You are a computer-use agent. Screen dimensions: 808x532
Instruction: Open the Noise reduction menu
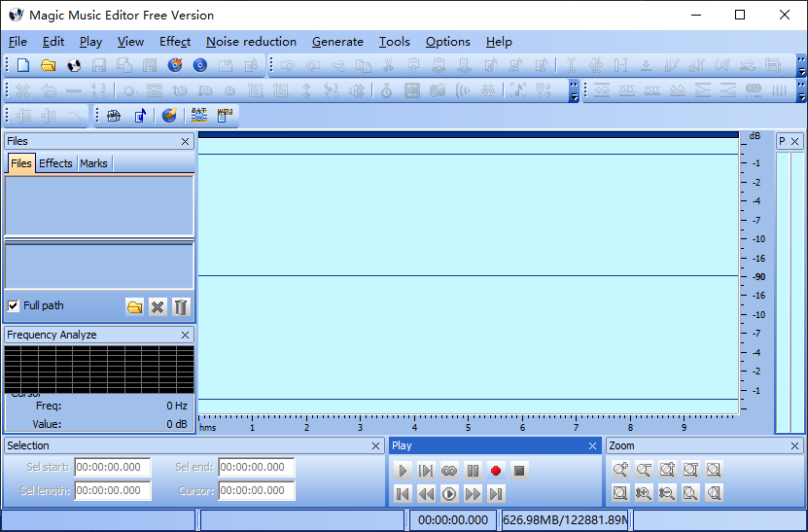[x=251, y=42]
